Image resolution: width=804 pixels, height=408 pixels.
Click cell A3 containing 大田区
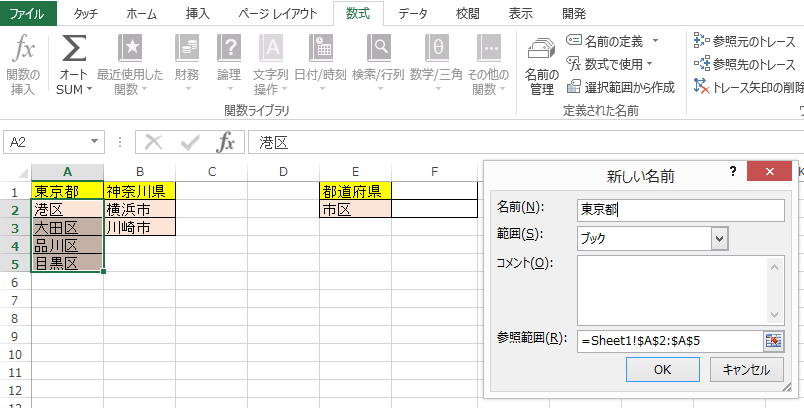[67, 227]
